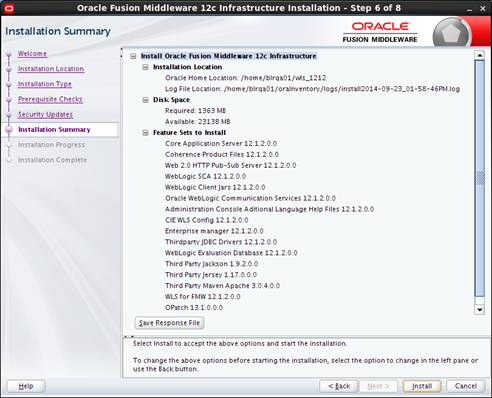Go to the Welcome step

32,54
